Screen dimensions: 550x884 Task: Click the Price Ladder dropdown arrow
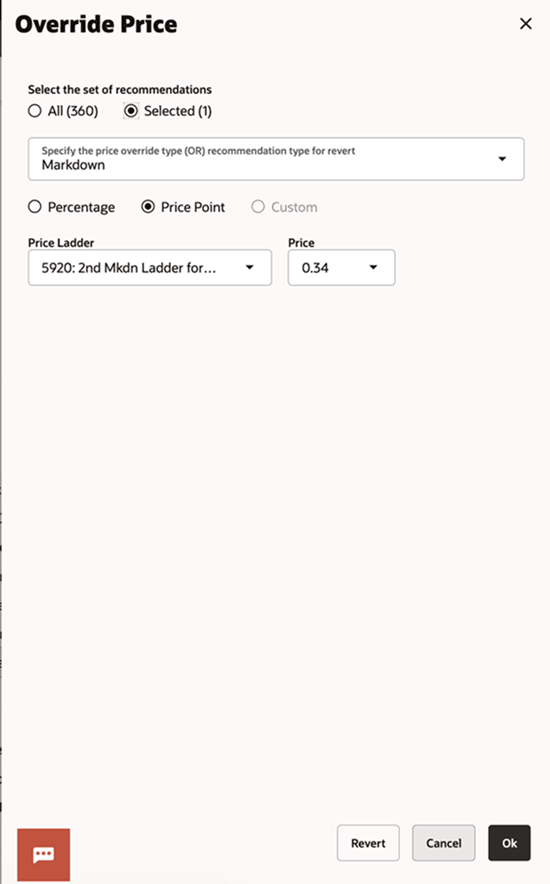[250, 268]
